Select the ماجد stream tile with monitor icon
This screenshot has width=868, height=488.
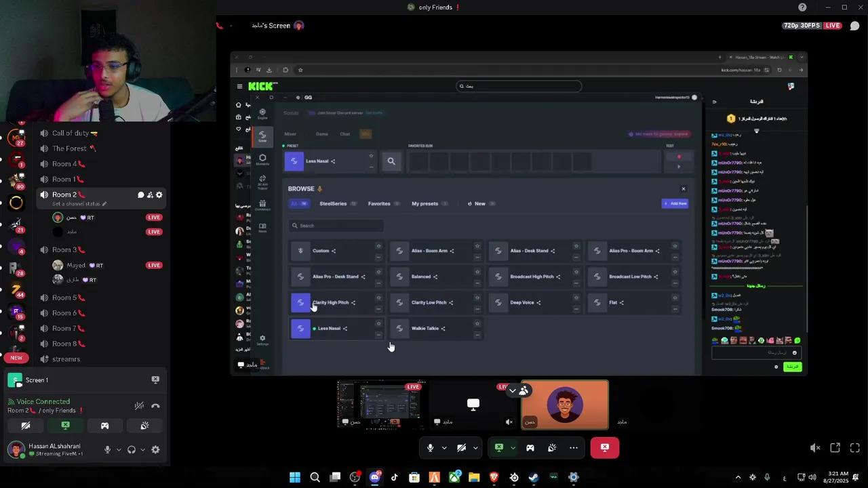coord(473,405)
